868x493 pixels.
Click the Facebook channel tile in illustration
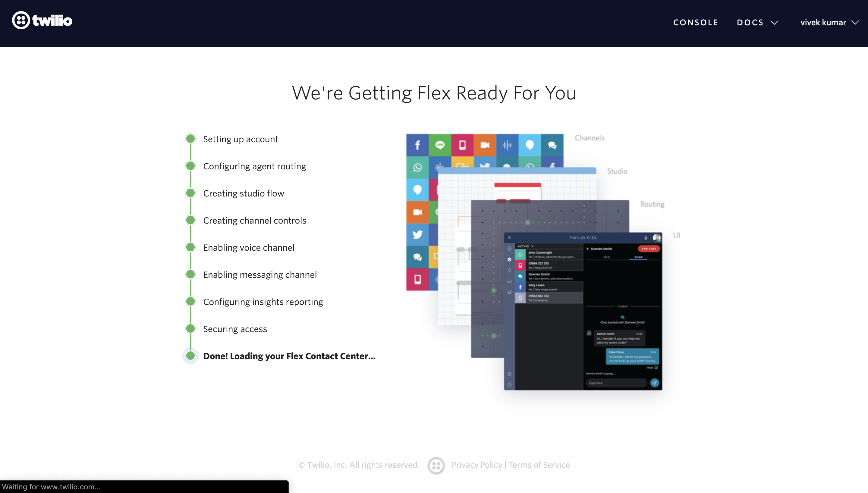(417, 145)
